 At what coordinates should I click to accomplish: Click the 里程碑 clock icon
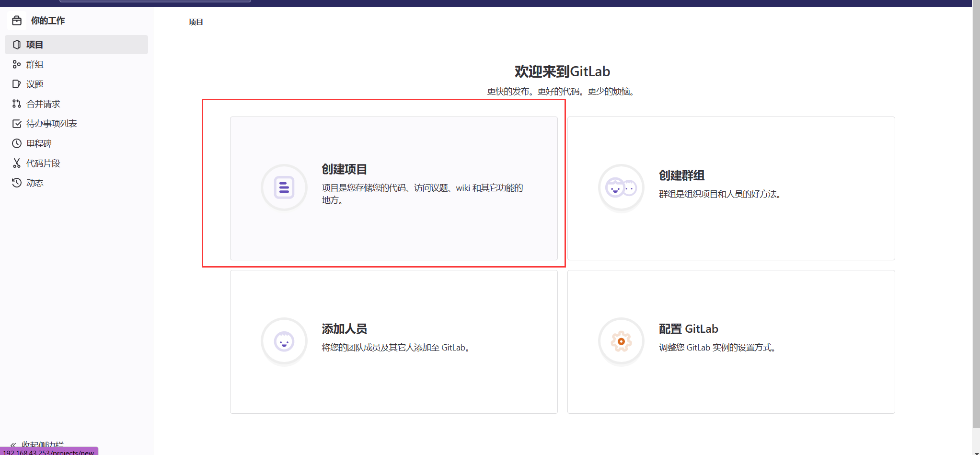(x=17, y=143)
